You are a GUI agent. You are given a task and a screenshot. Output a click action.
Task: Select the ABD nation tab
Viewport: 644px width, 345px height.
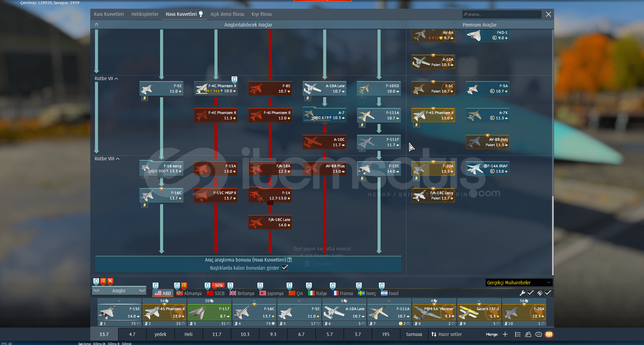163,293
